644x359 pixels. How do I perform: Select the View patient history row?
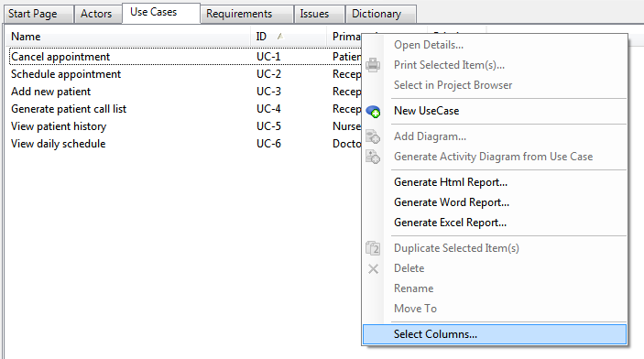click(185, 126)
